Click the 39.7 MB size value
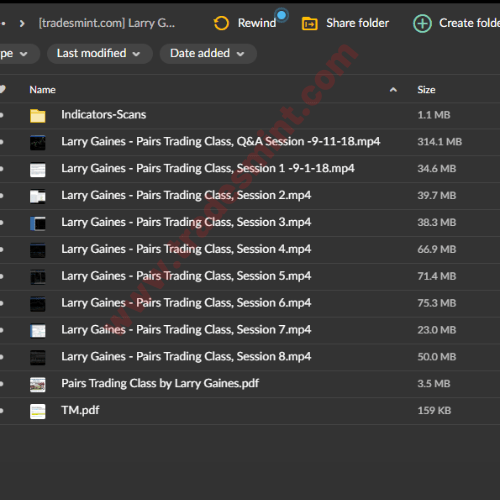 [437, 195]
